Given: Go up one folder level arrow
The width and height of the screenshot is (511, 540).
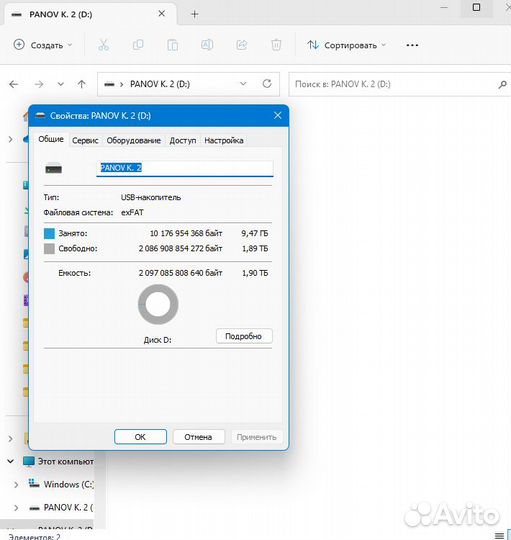Looking at the screenshot, I should coord(82,84).
